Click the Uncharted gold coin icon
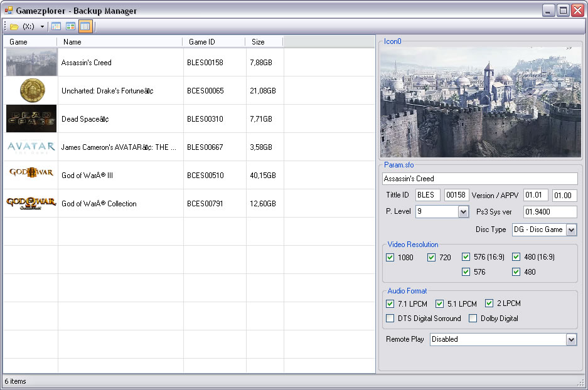588x390 pixels. tap(32, 90)
